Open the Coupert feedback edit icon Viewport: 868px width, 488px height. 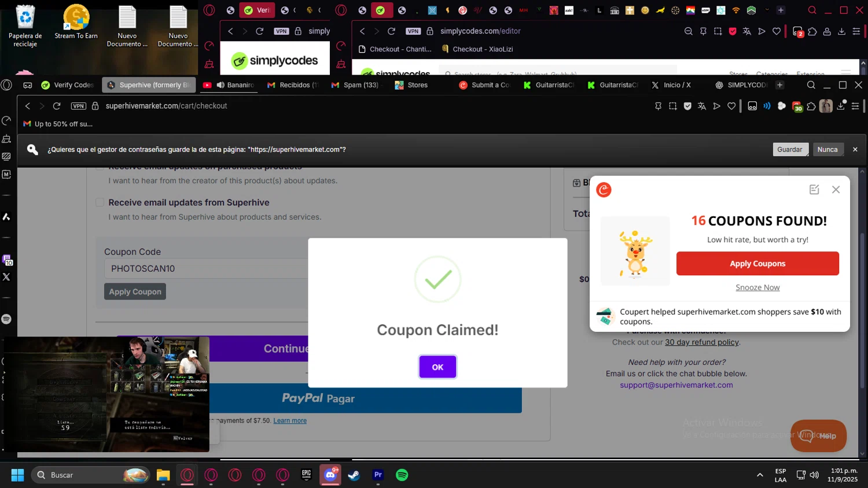(814, 190)
